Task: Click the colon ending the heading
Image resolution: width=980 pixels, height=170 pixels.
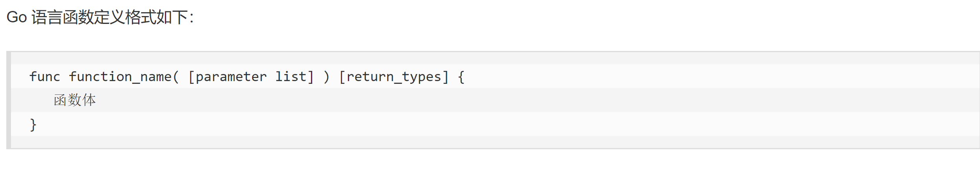Action: pyautogui.click(x=192, y=18)
